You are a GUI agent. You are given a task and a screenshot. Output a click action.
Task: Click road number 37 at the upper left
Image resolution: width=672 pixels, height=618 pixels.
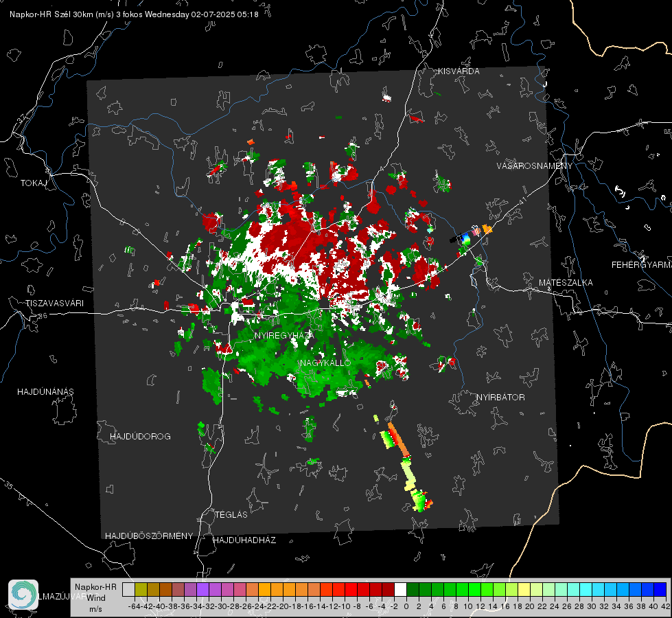tap(22, 118)
